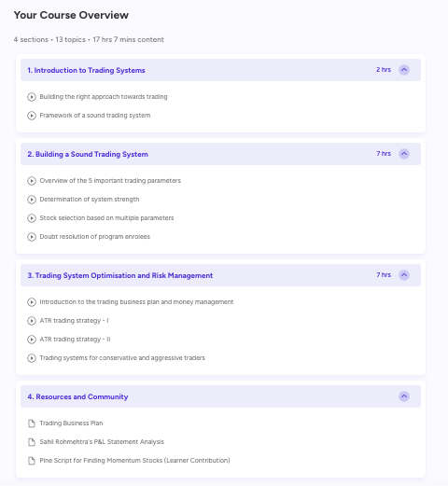
Task: Click play icon for ATR trading strategy - I
Action: click(32, 321)
